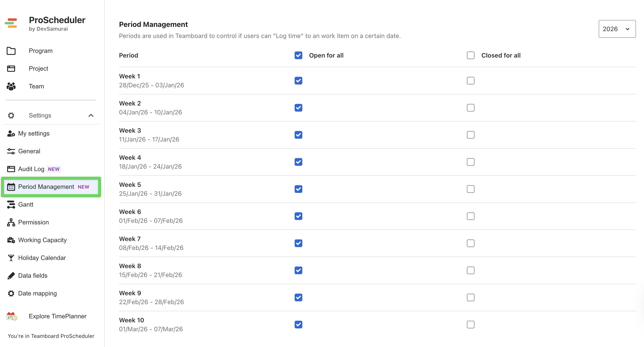Image resolution: width=644 pixels, height=347 pixels.
Task: Uncheck the Open box for Week 7
Action: pyautogui.click(x=298, y=243)
